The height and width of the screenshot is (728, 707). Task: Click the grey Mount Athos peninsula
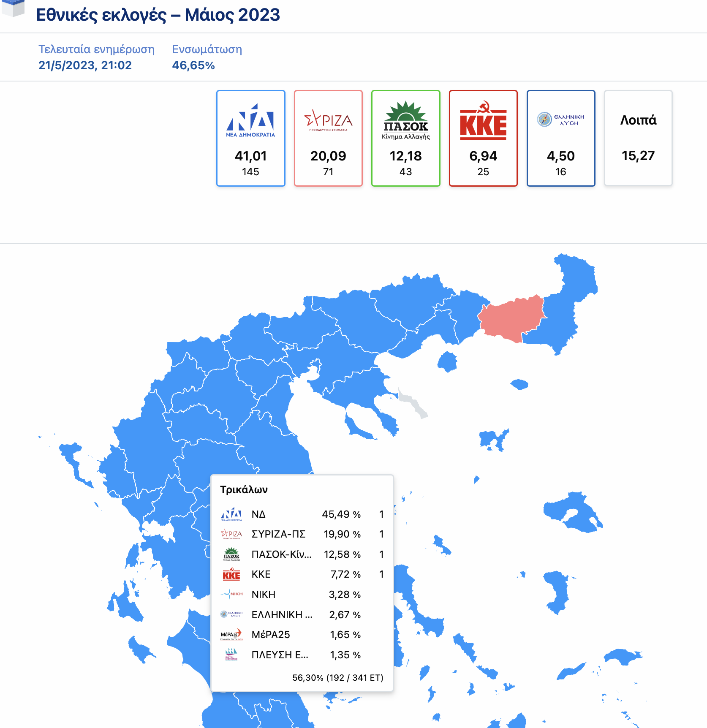coord(413,403)
